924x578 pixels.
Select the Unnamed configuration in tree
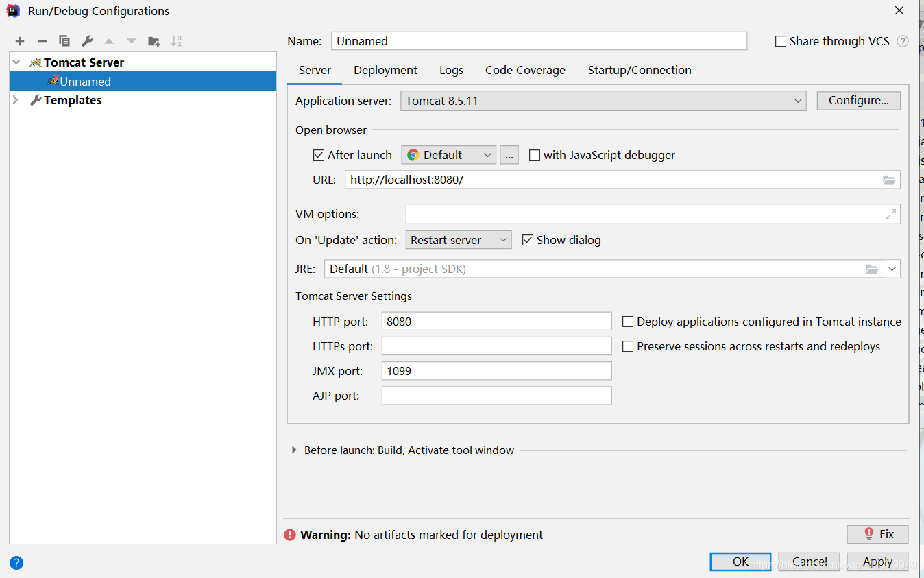(x=143, y=82)
